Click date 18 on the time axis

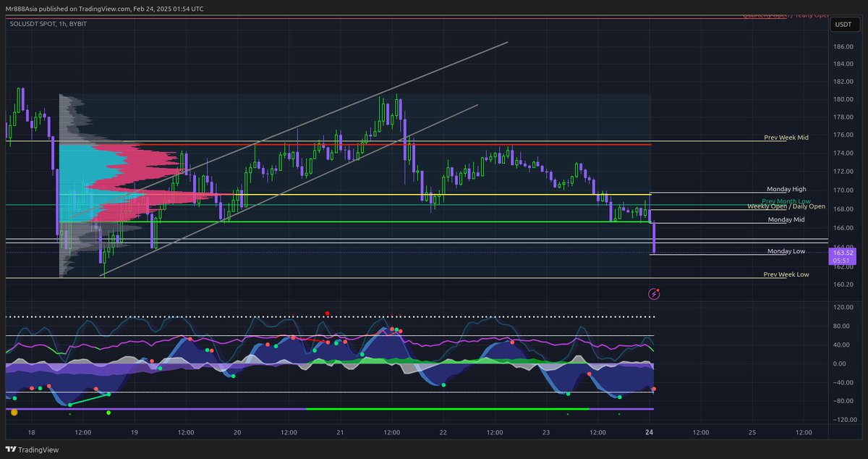coord(31,432)
